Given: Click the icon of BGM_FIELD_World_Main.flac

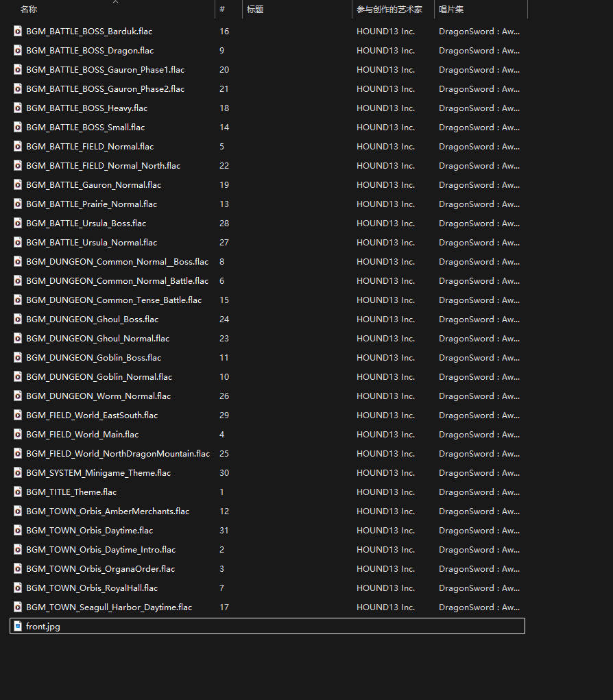Looking at the screenshot, I should (17, 435).
